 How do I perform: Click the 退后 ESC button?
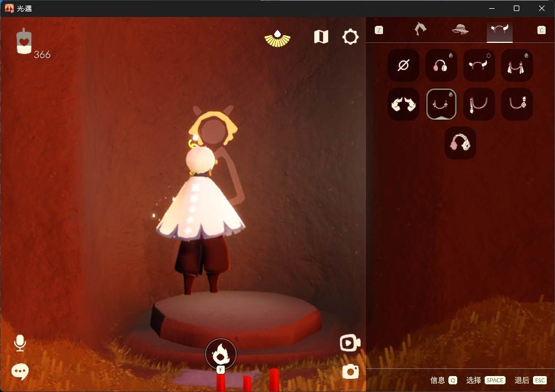pos(531,380)
